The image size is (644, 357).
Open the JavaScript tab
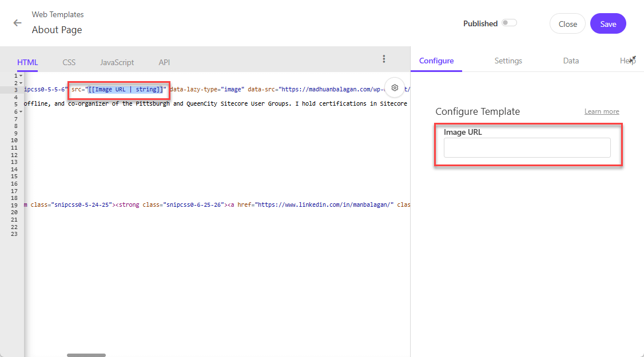(117, 62)
